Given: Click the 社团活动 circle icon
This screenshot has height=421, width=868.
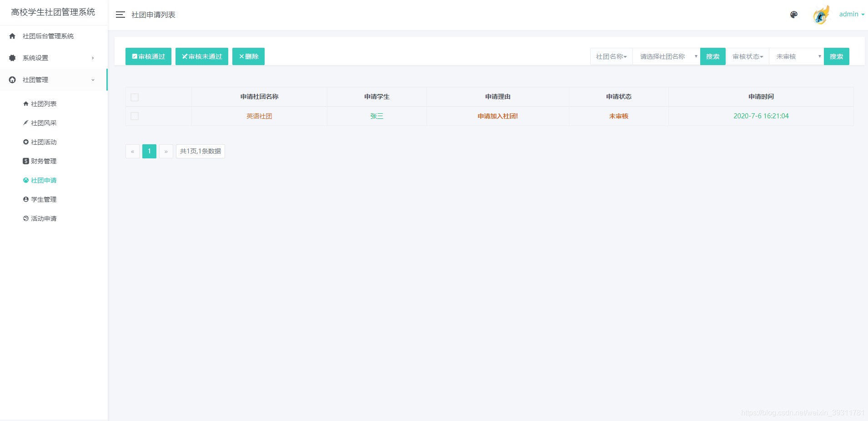Looking at the screenshot, I should point(26,142).
